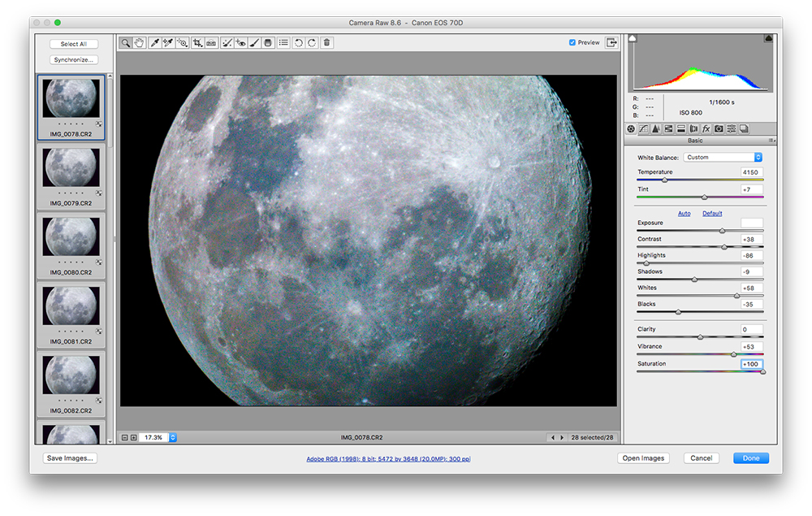Select the Color Sampler tool

(x=168, y=42)
